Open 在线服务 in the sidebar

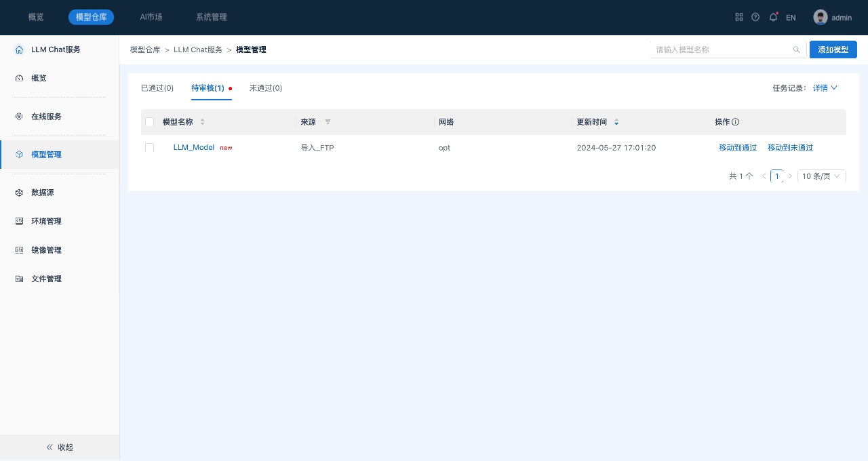tap(46, 117)
